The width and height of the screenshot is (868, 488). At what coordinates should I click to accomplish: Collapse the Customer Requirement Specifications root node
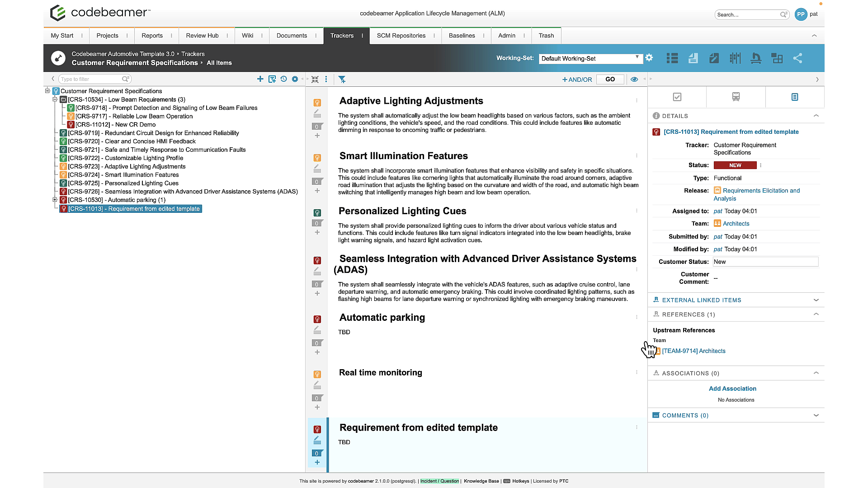[47, 91]
